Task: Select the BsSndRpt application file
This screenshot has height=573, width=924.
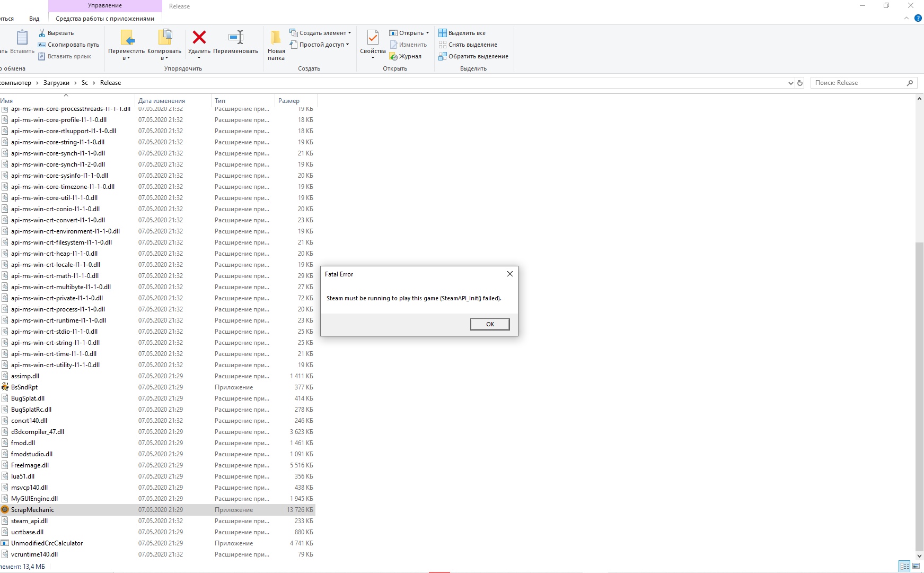Action: (157, 387)
